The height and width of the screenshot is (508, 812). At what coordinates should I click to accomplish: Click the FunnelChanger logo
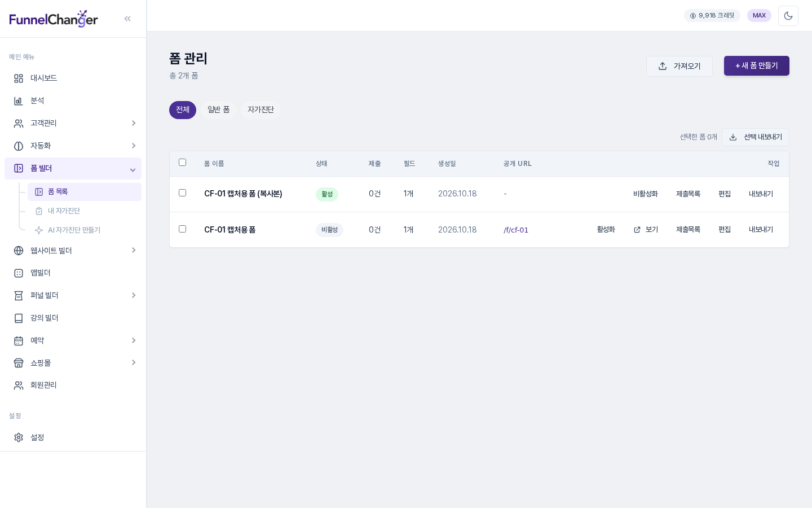(x=54, y=19)
